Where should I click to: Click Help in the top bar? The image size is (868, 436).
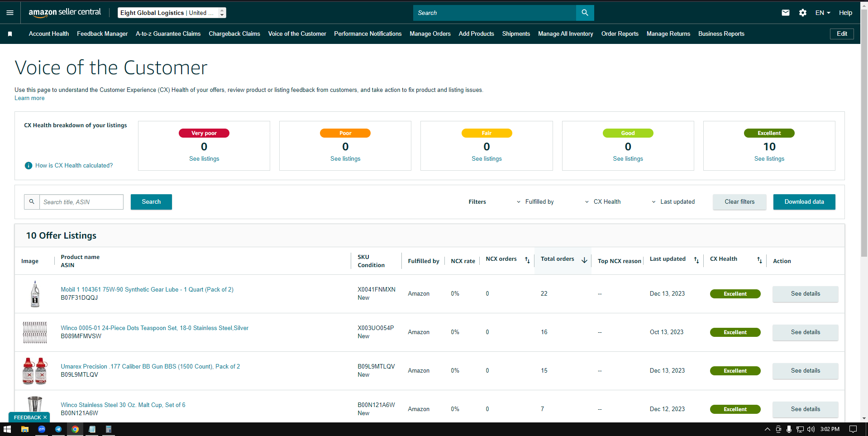tap(845, 13)
